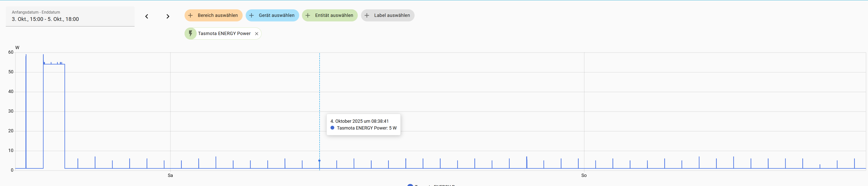Advance to the next time period arrow
Image resolution: width=868 pixels, height=186 pixels.
tap(168, 16)
